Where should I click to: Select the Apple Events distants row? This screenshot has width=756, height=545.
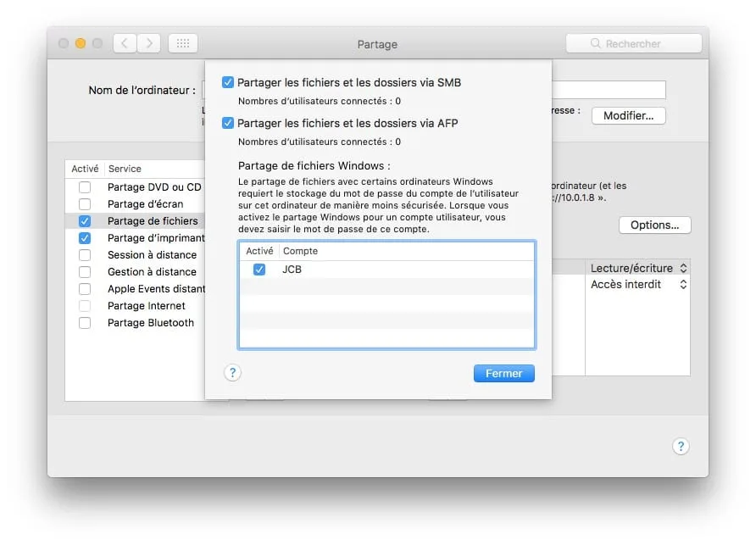point(135,288)
